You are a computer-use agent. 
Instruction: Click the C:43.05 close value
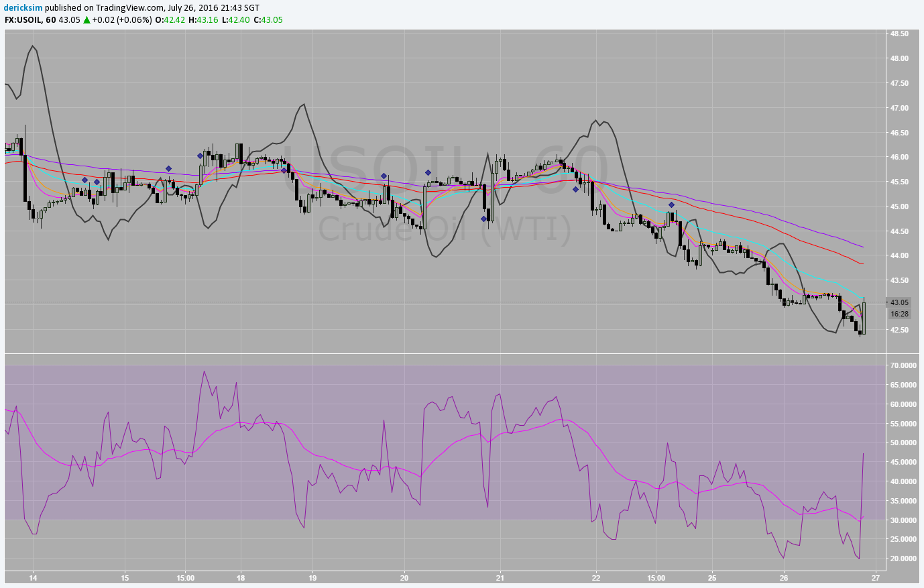tap(268, 19)
